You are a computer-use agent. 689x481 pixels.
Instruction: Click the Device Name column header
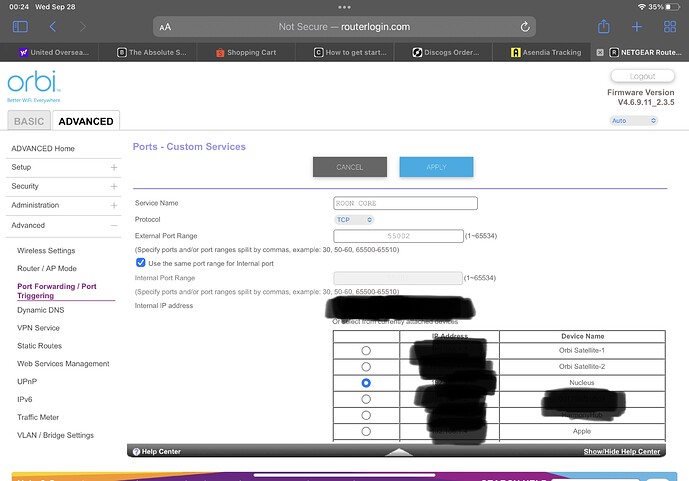583,336
